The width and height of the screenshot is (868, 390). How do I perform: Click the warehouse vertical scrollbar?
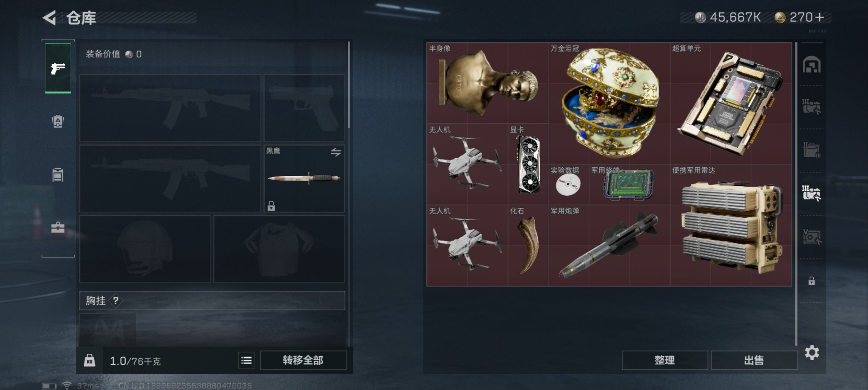click(796, 194)
